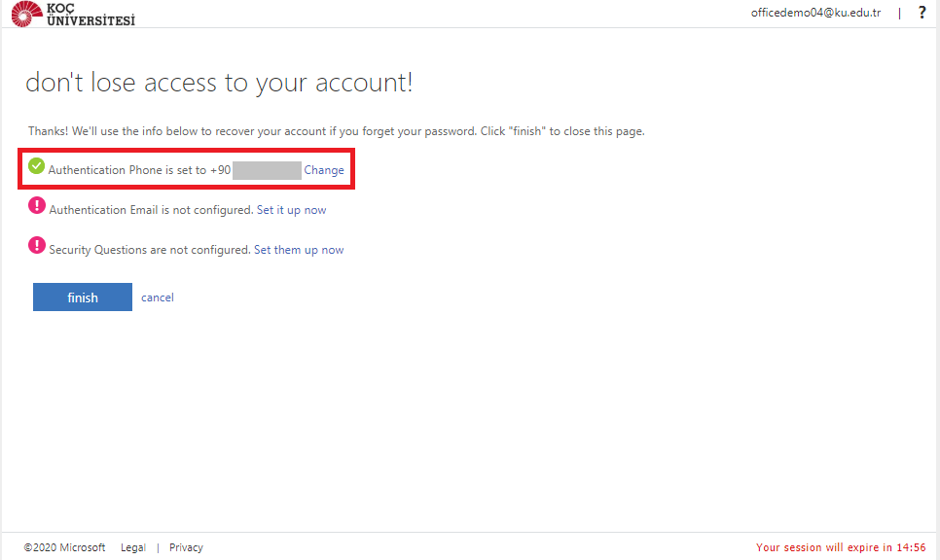Open the Legal page link
Viewport: 940px width, 560px height.
132,546
